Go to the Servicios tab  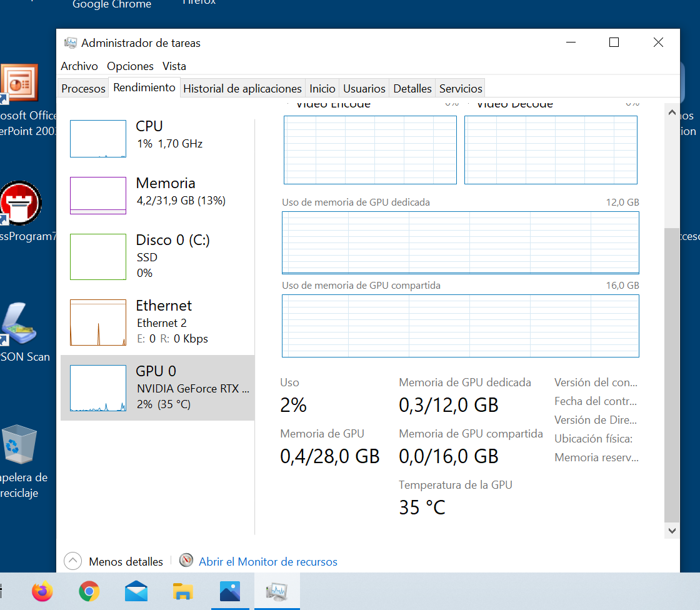[461, 89]
